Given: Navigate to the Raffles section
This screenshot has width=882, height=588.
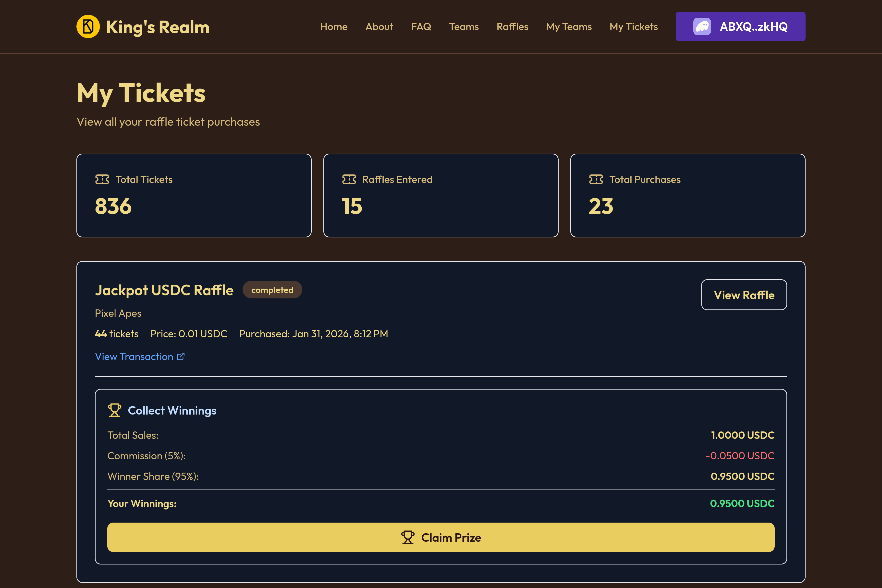Looking at the screenshot, I should point(512,26).
